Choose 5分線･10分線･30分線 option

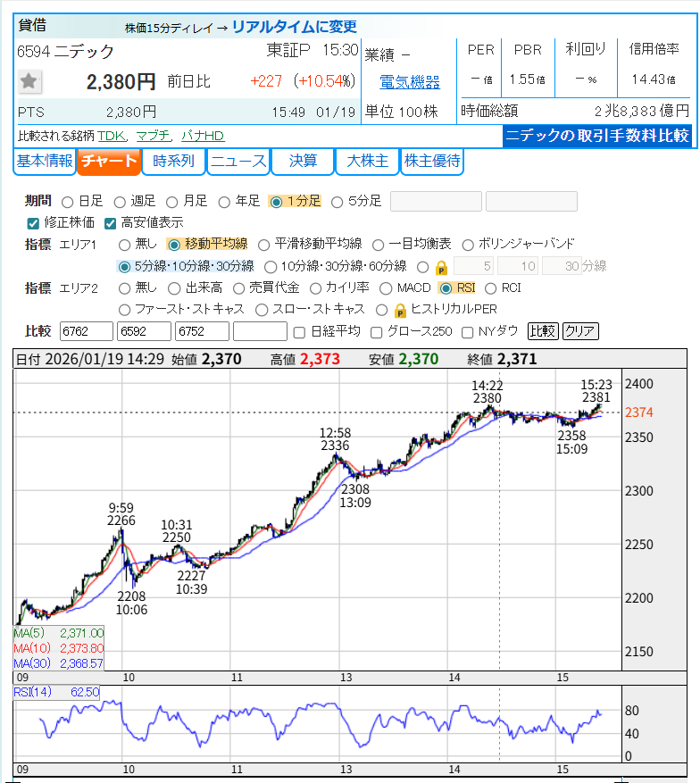point(124,267)
